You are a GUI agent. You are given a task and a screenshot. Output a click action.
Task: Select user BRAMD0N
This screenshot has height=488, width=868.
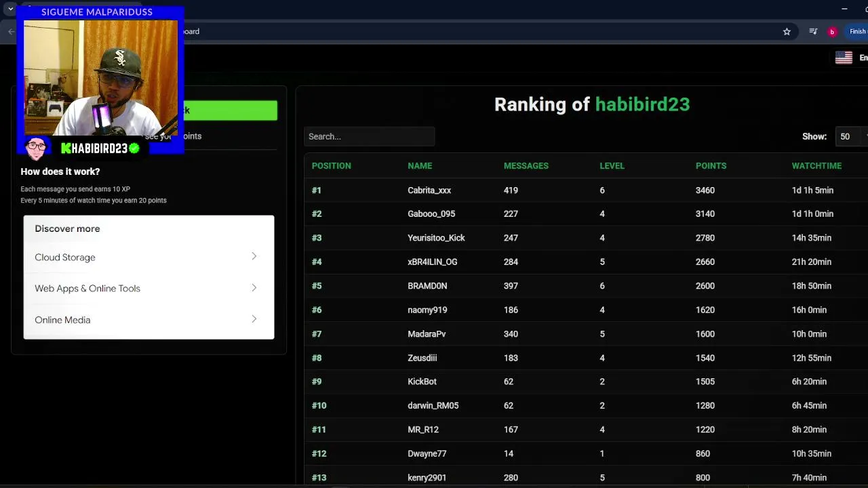(x=427, y=286)
